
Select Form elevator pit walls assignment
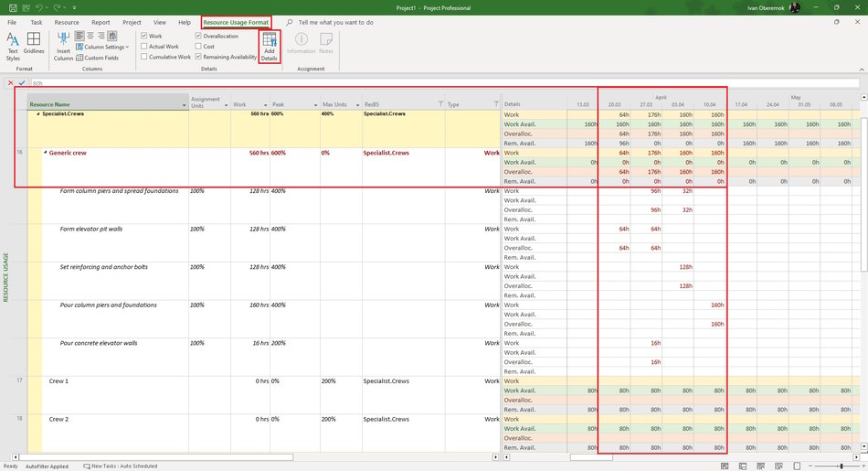click(91, 229)
